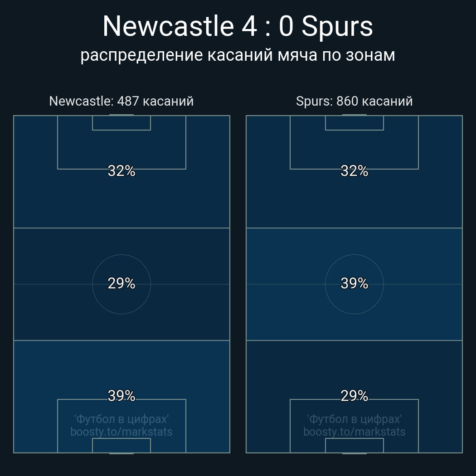Click 'Футбол в цифрах' watermark on Newcastle pitch
This screenshot has height=476, width=476.
121,419
